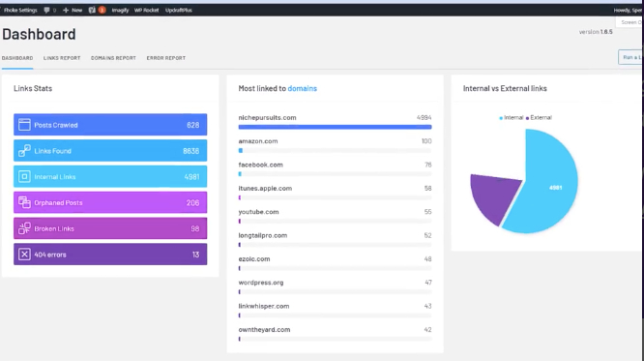Open WP Rocket menu in admin bar
Image resolution: width=644 pixels, height=361 pixels.
pyautogui.click(x=146, y=10)
